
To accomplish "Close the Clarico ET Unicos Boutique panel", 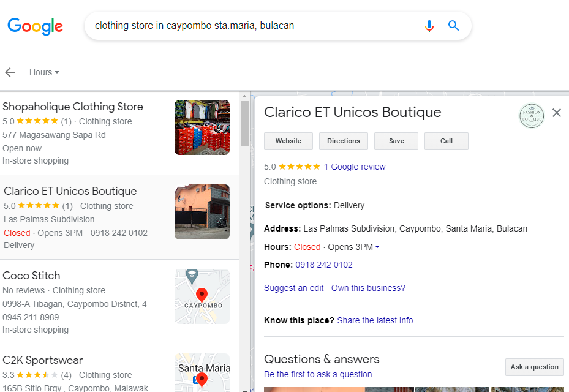I will click(x=556, y=113).
